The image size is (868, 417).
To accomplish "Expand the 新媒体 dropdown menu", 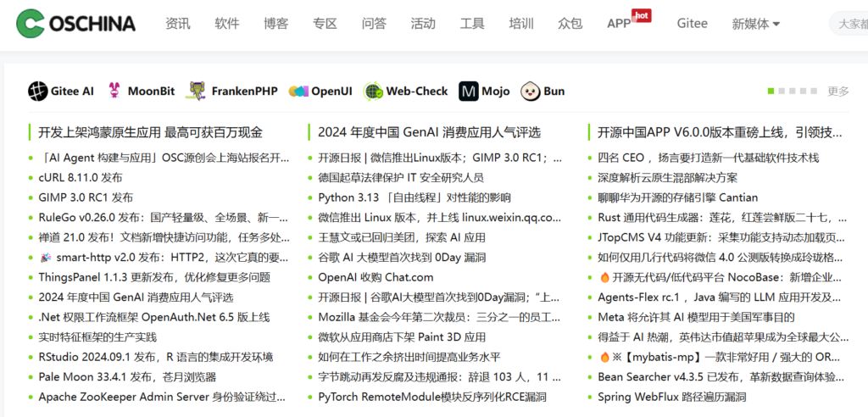I will 755,24.
